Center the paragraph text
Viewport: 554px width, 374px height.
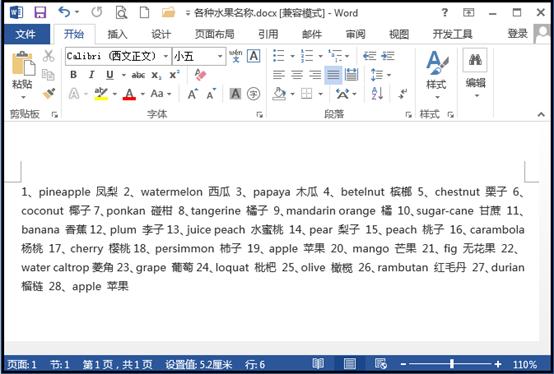pyautogui.click(x=297, y=75)
